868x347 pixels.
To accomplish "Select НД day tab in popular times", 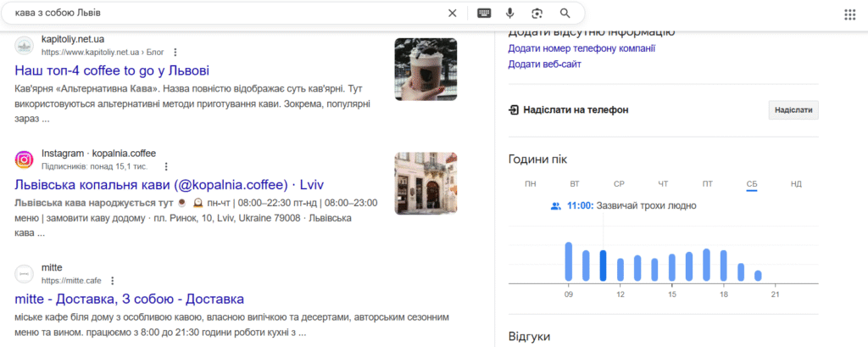I will pos(796,184).
